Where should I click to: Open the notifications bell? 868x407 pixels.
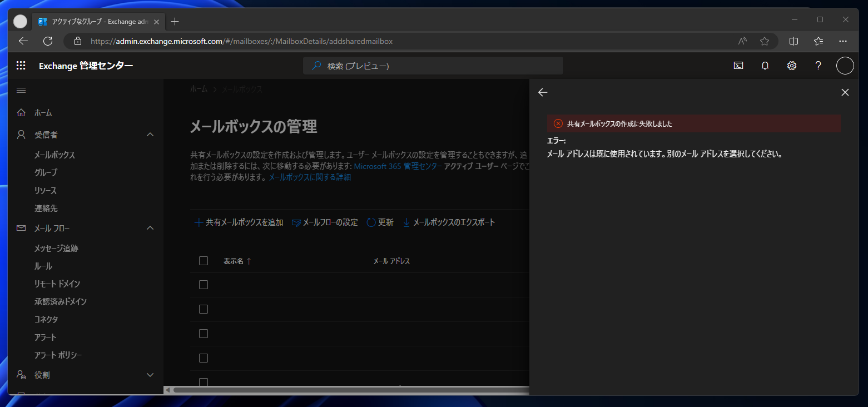tap(765, 65)
